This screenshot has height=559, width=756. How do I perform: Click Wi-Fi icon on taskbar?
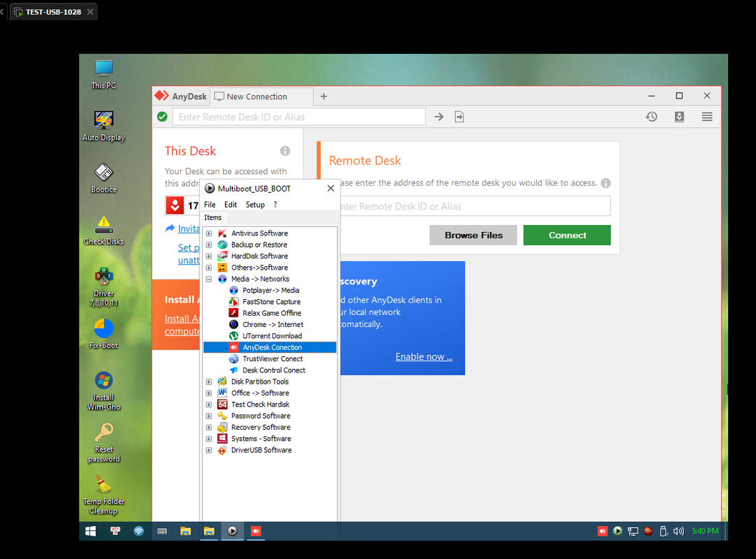pyautogui.click(x=138, y=531)
